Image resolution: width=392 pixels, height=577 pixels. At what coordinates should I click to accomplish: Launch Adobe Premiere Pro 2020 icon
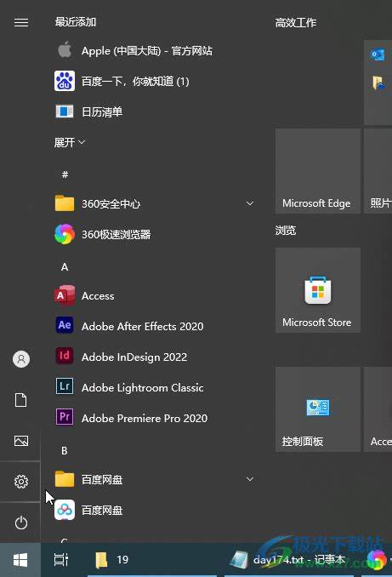tap(65, 417)
